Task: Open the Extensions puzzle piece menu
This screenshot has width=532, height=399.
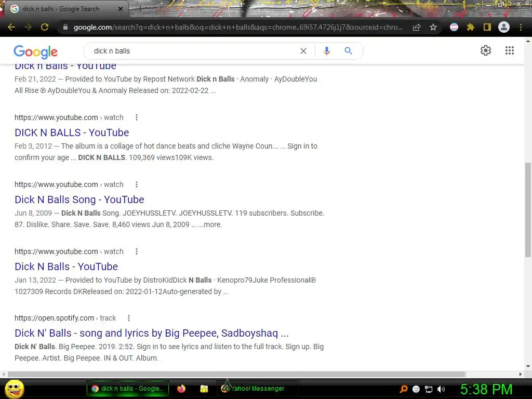Action: click(x=471, y=27)
